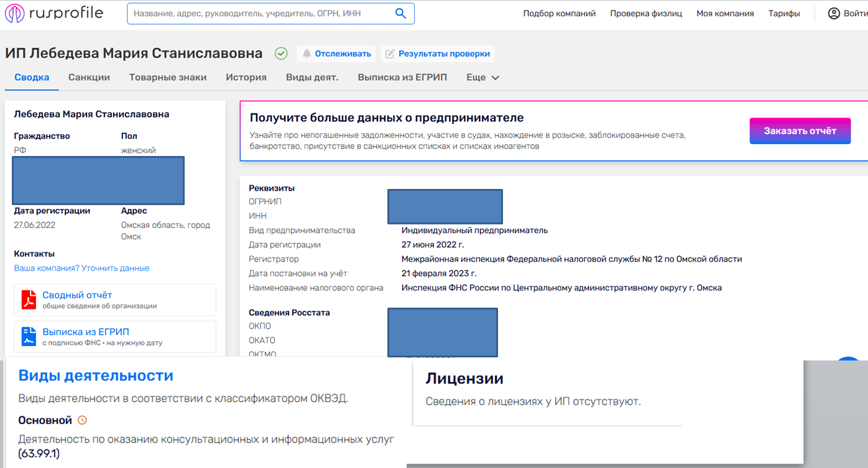This screenshot has height=468, width=868.
Task: Open the Выписка из ЕГРИП sidebar link
Action: [x=86, y=332]
